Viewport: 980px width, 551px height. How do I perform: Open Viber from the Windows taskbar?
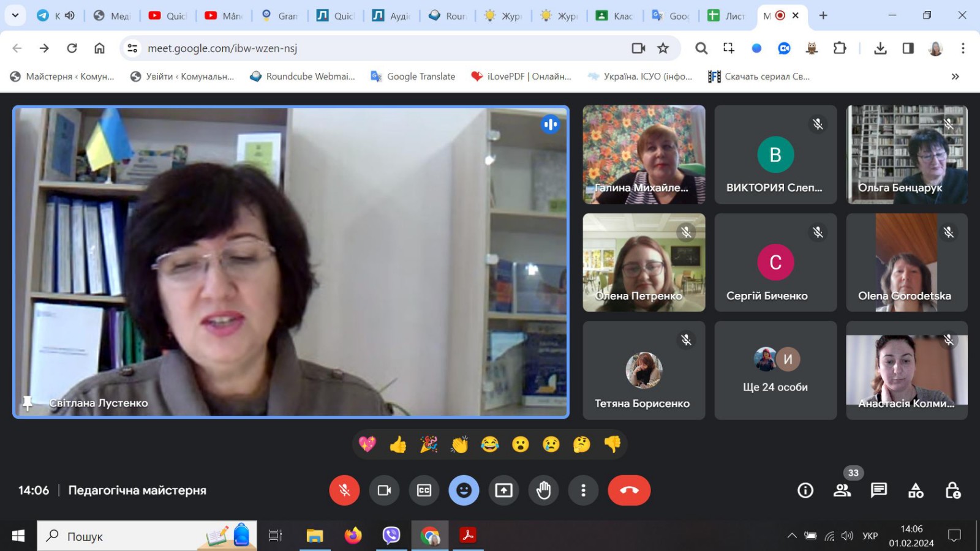click(391, 536)
